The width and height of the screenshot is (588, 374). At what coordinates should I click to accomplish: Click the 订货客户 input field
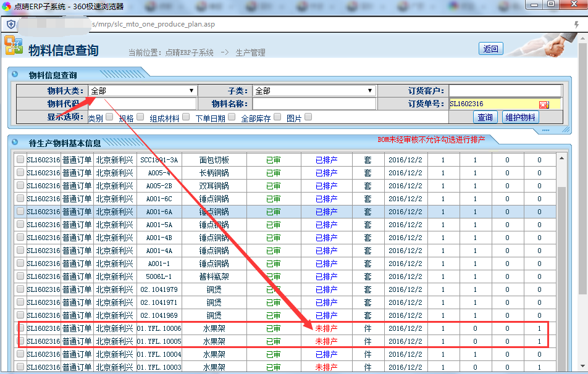click(505, 91)
